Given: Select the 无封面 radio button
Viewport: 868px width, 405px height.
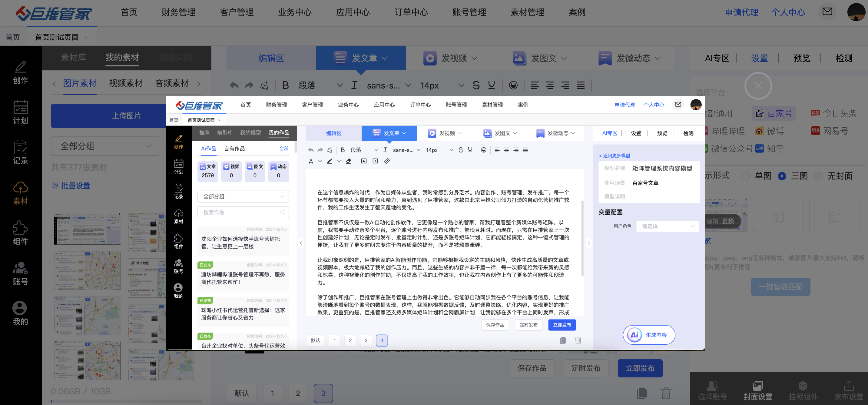Looking at the screenshot, I should pos(818,176).
